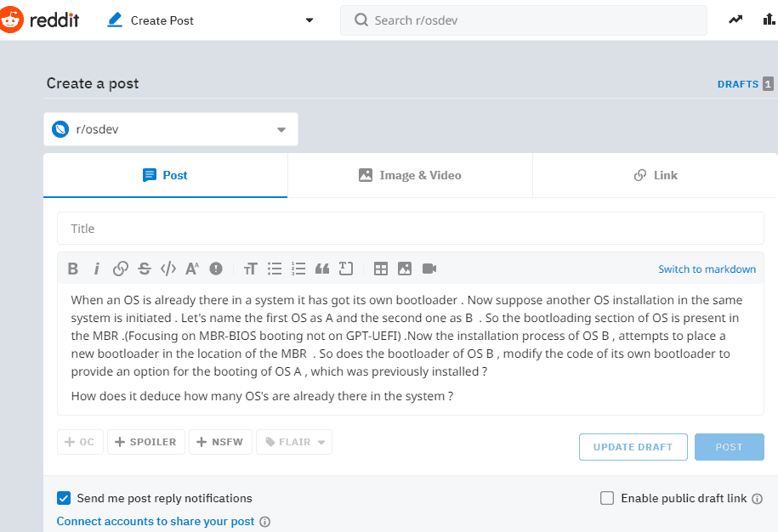Uncheck Send me post reply notifications
The height and width of the screenshot is (532, 778).
point(64,498)
